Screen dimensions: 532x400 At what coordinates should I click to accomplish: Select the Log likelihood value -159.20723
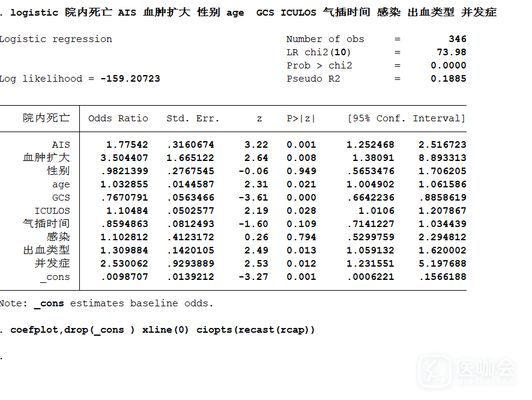coord(130,79)
